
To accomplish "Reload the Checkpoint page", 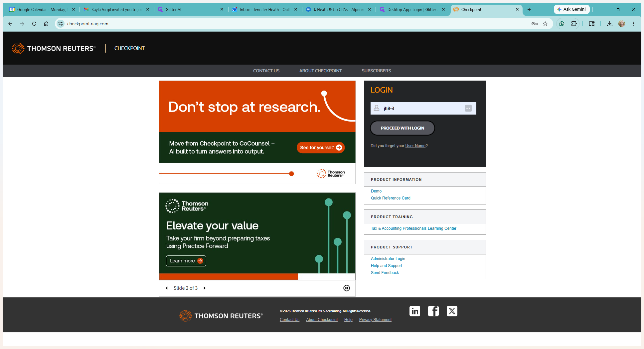I will click(x=34, y=24).
